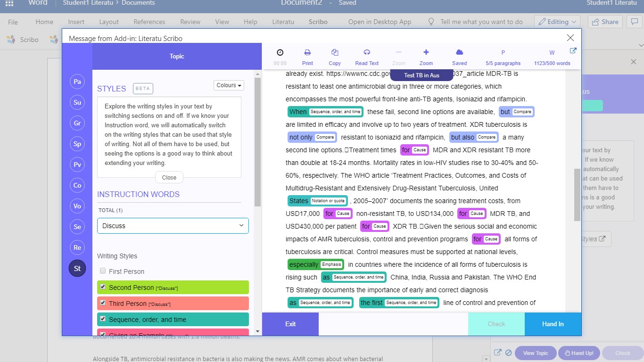The image size is (644, 362).
Task: Open the Pv sidebar section
Action: click(77, 165)
